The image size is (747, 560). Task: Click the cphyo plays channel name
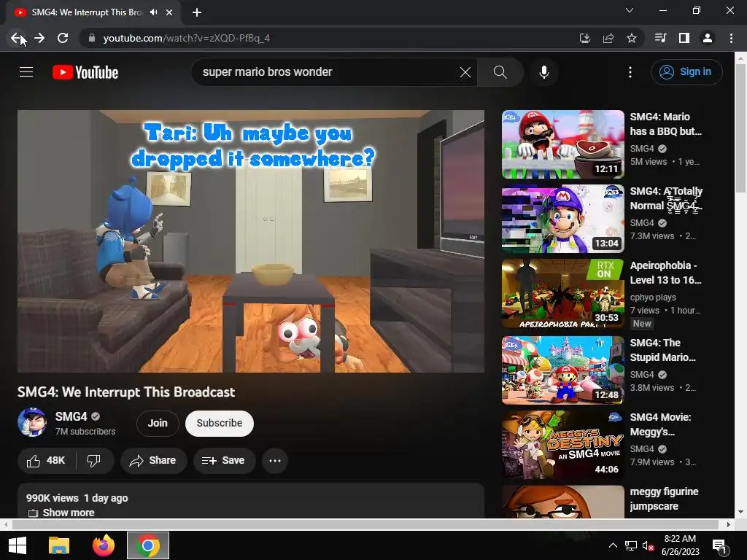point(653,297)
